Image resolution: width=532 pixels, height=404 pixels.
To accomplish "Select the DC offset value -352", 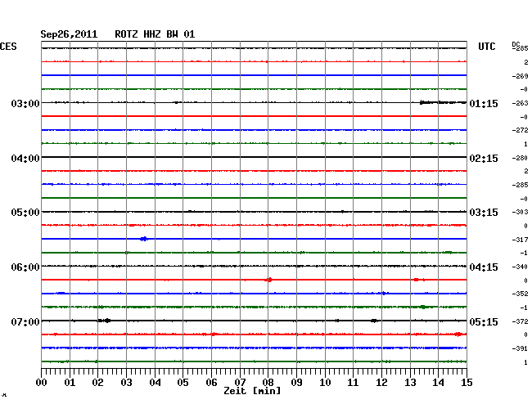I will pos(520,294).
